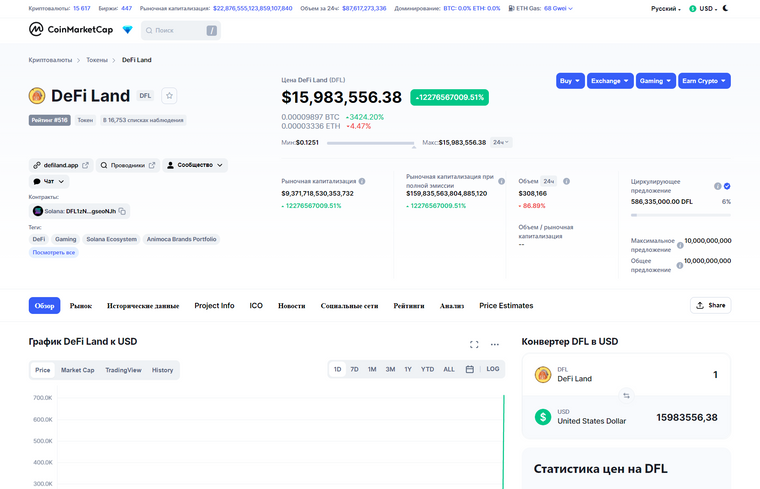Open the Buy dropdown
The image size is (760, 489).
(570, 81)
